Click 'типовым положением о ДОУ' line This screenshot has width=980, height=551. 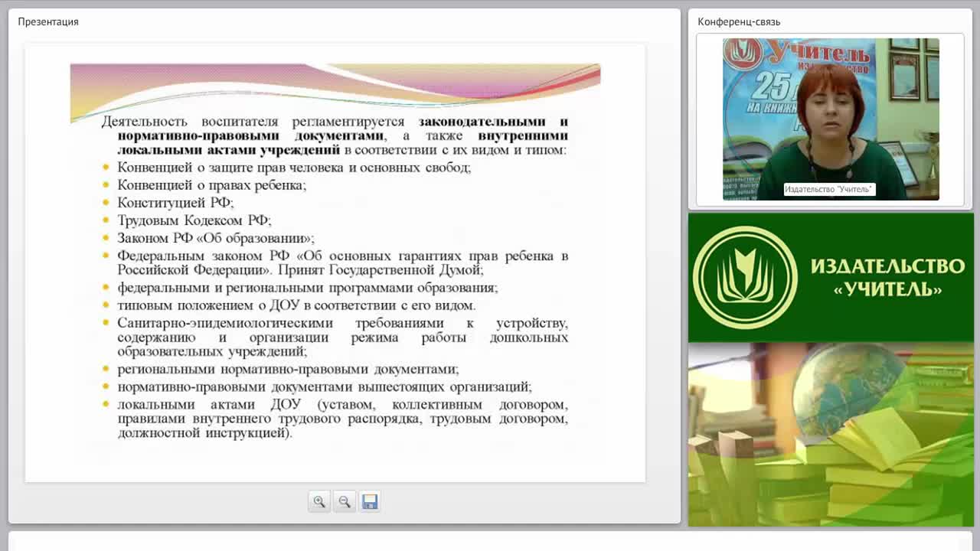pyautogui.click(x=296, y=305)
